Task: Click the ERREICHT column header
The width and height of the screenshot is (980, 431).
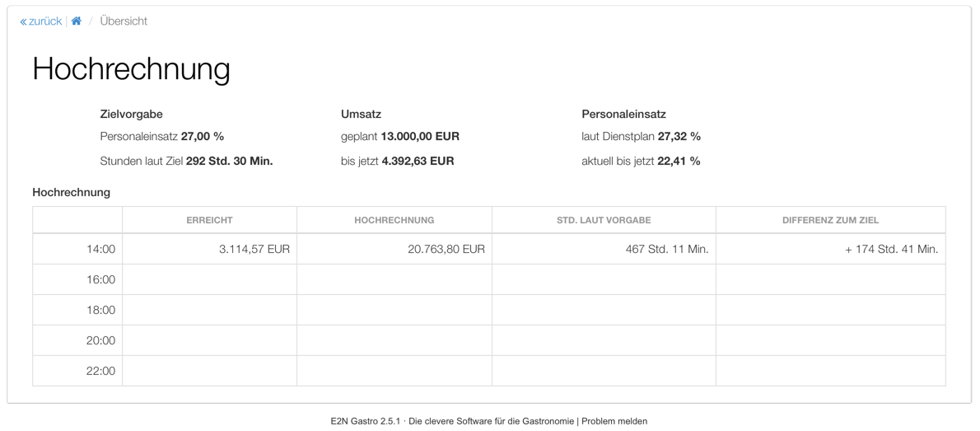Action: click(209, 220)
